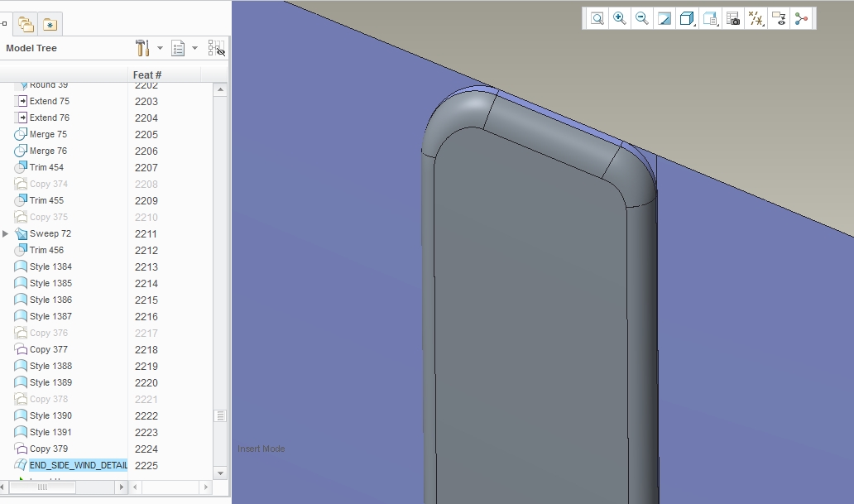Select the hidden Copy 375 feature
Screen dimensions: 854x504
click(x=49, y=217)
